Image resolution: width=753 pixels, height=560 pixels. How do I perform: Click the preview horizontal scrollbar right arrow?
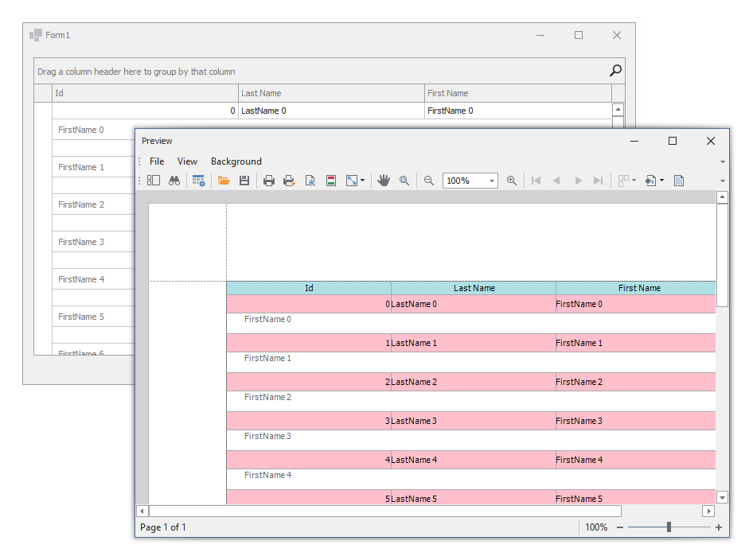coord(708,511)
